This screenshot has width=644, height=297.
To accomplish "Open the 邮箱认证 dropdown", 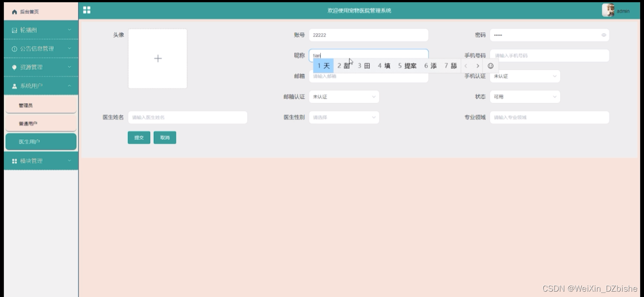I will pyautogui.click(x=344, y=97).
